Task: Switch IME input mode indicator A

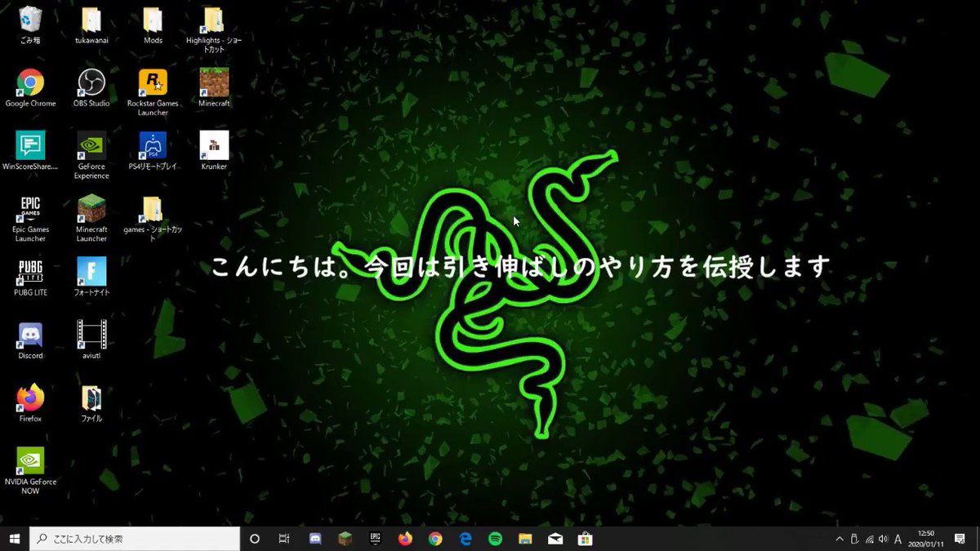Action: (x=898, y=539)
